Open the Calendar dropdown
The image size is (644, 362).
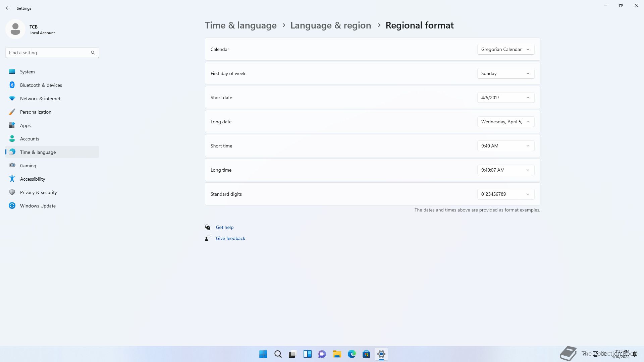pos(506,49)
